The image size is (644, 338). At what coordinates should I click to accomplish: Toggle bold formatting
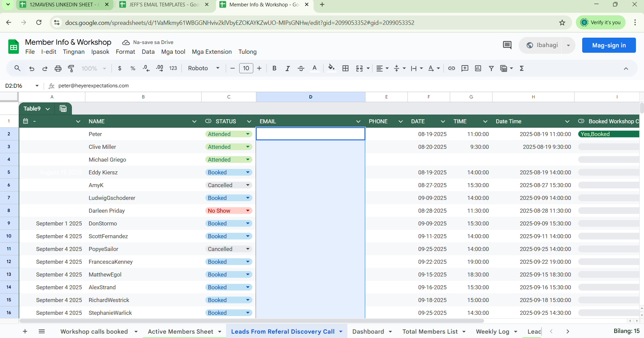(x=274, y=69)
